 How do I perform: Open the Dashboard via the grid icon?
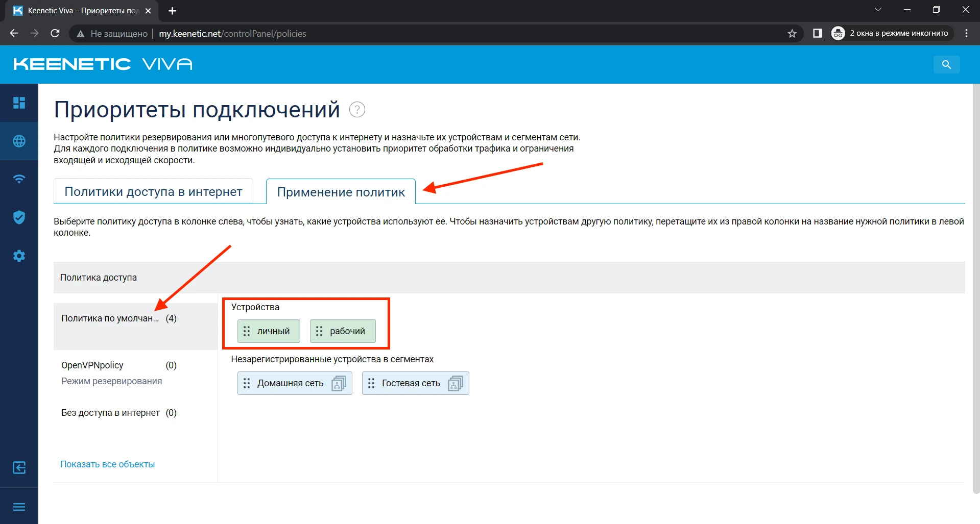point(19,103)
